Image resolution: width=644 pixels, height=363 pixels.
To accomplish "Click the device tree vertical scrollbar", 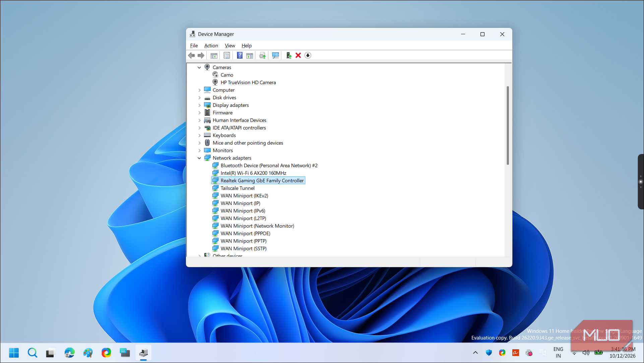I will 508,125.
